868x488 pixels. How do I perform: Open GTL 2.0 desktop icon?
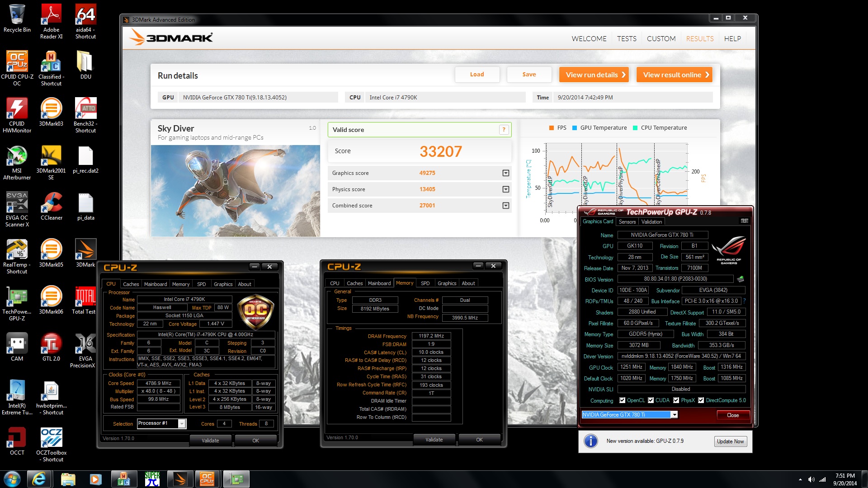pyautogui.click(x=52, y=347)
